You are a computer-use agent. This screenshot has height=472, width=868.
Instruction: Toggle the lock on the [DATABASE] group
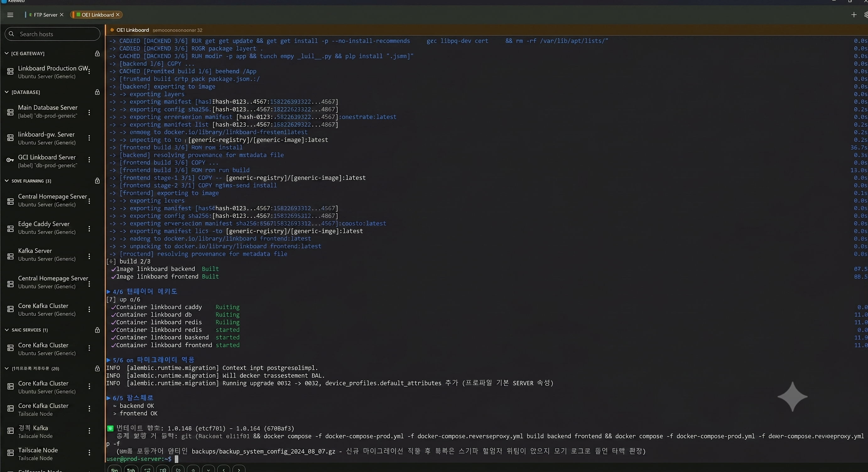click(x=97, y=92)
